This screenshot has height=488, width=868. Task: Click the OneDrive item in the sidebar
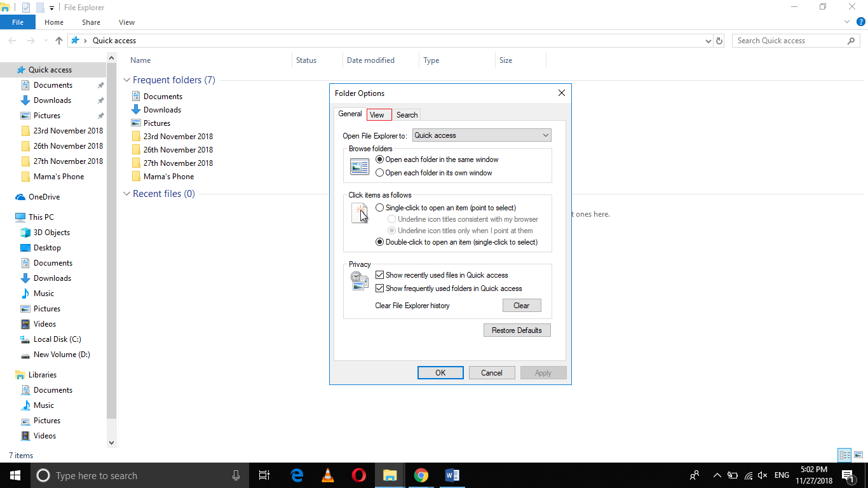45,196
